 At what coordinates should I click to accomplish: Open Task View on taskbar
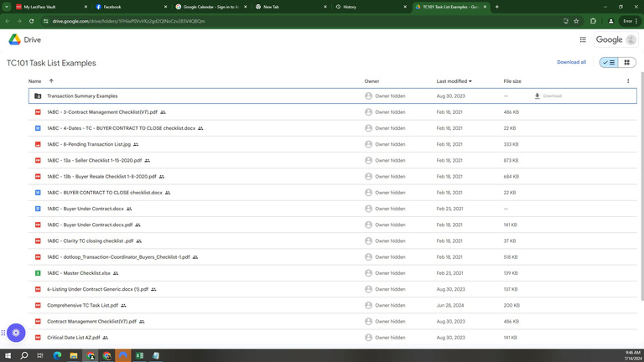tap(40, 355)
